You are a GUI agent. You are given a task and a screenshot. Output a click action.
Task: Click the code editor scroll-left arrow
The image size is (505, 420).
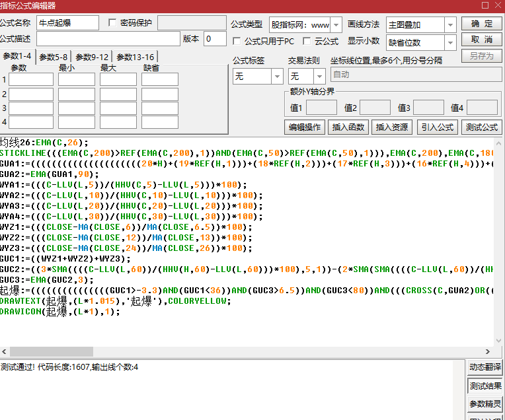pyautogui.click(x=4, y=351)
